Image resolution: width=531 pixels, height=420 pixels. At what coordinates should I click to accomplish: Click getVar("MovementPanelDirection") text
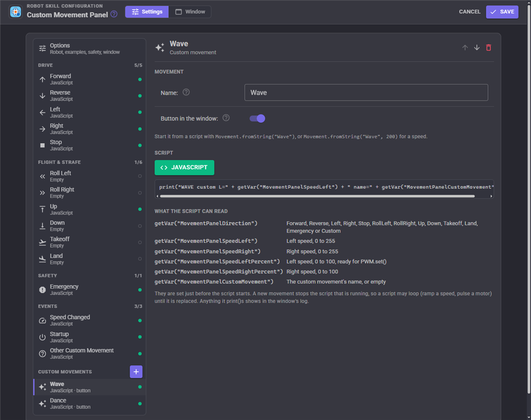point(206,223)
